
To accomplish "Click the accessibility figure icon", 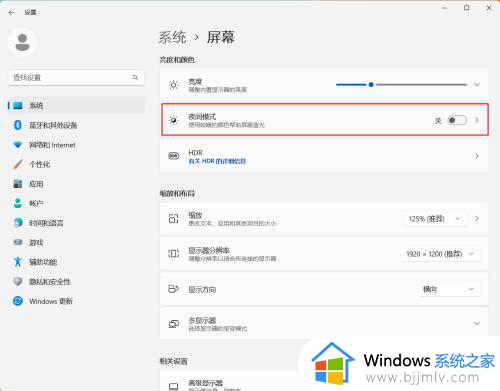I will tap(18, 262).
